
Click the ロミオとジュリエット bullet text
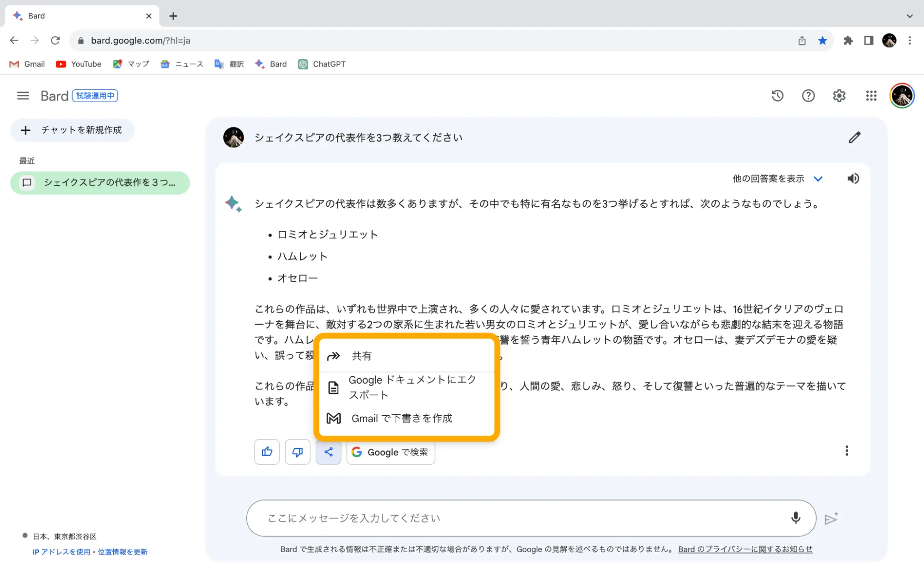(328, 234)
